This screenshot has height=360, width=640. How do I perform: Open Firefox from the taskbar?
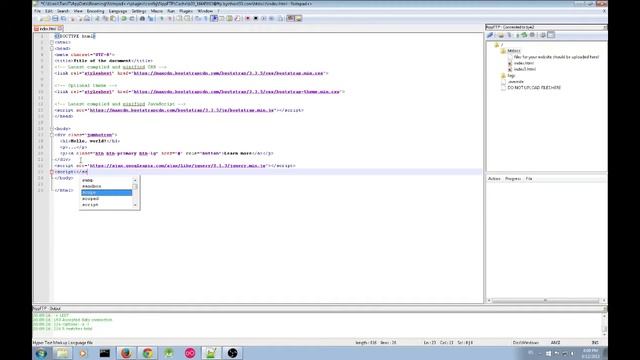click(126, 353)
